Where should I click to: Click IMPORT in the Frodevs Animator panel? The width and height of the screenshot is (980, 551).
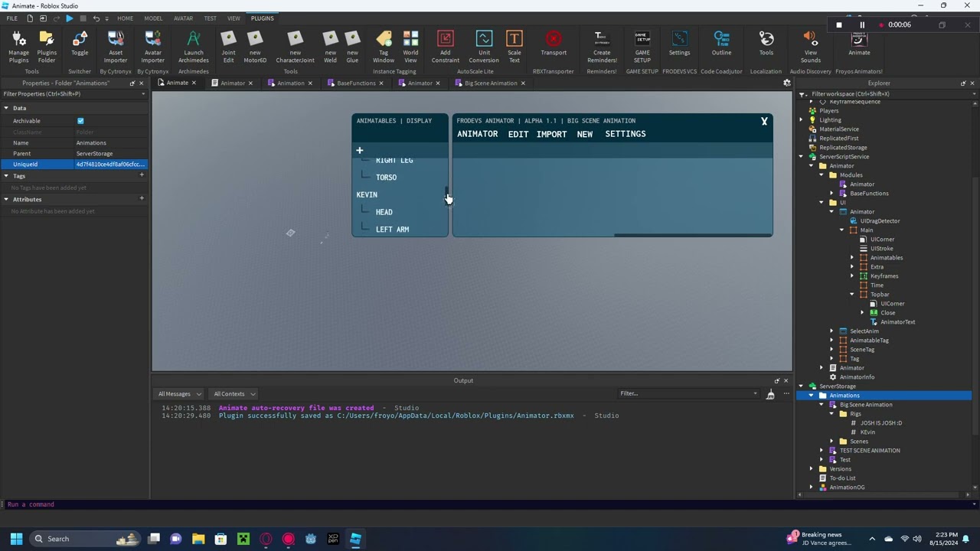point(551,135)
